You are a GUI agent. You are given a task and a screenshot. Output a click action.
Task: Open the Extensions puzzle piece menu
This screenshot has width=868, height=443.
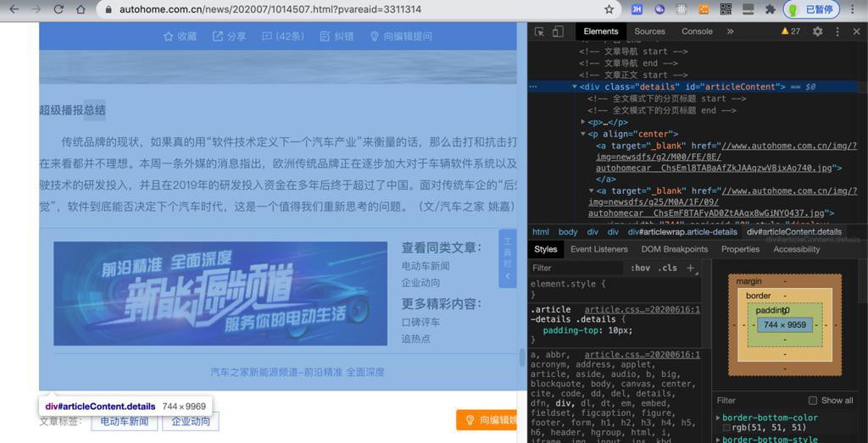coord(770,9)
